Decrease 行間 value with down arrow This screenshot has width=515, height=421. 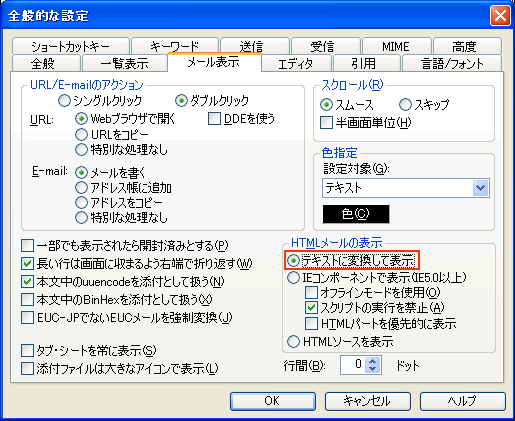[x=372, y=369]
